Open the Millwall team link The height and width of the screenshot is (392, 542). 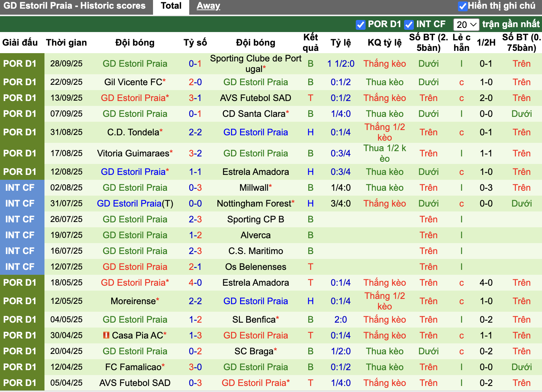click(254, 188)
